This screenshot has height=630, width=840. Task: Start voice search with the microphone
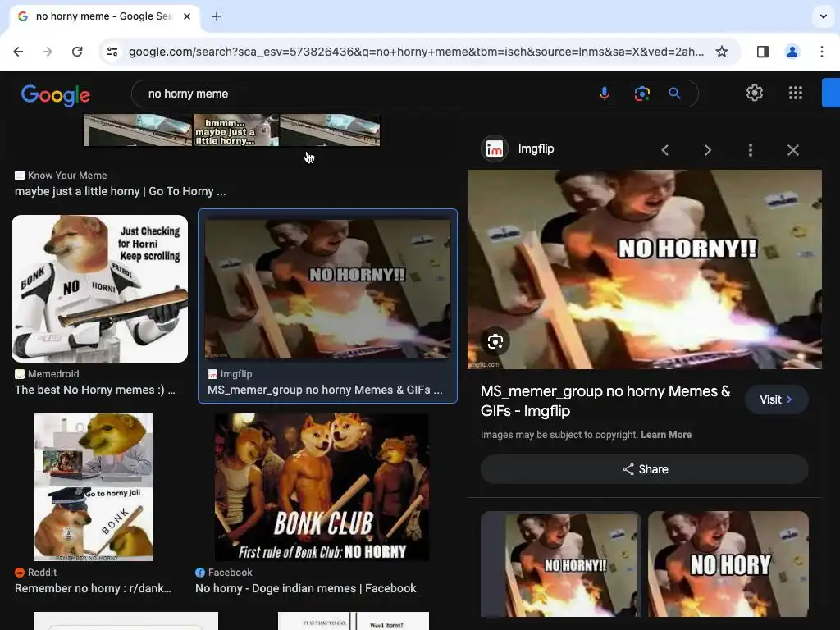pos(605,94)
